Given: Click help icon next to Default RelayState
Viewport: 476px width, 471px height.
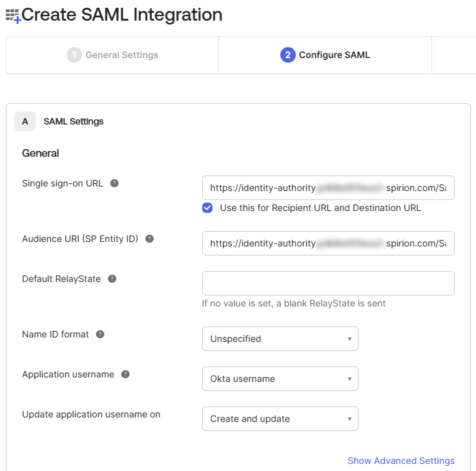Looking at the screenshot, I should click(112, 279).
